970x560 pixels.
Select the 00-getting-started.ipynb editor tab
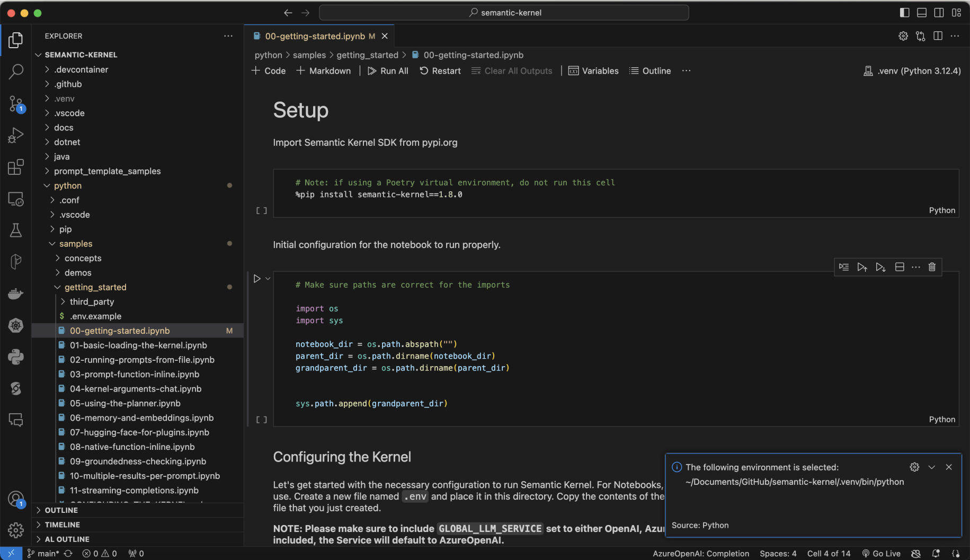(x=315, y=36)
